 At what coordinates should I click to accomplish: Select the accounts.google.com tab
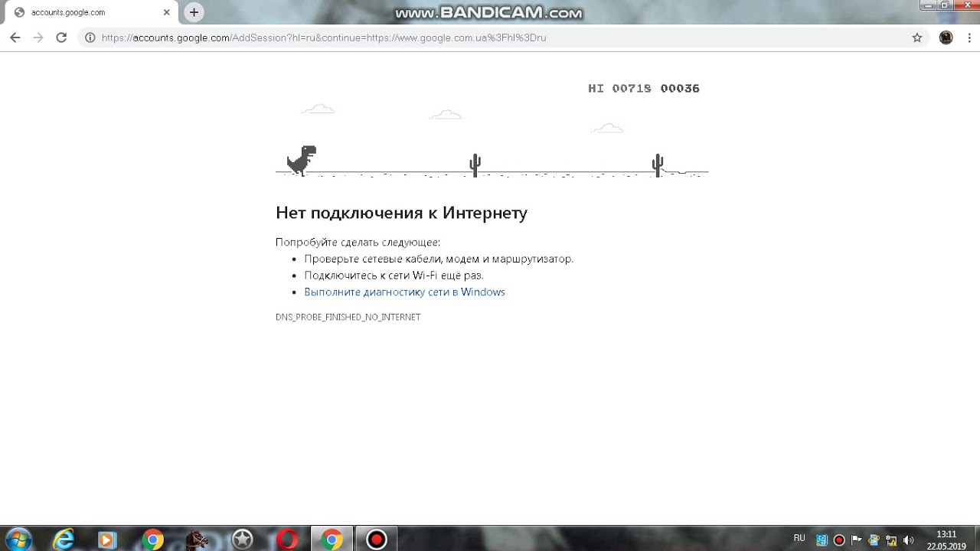tap(84, 11)
